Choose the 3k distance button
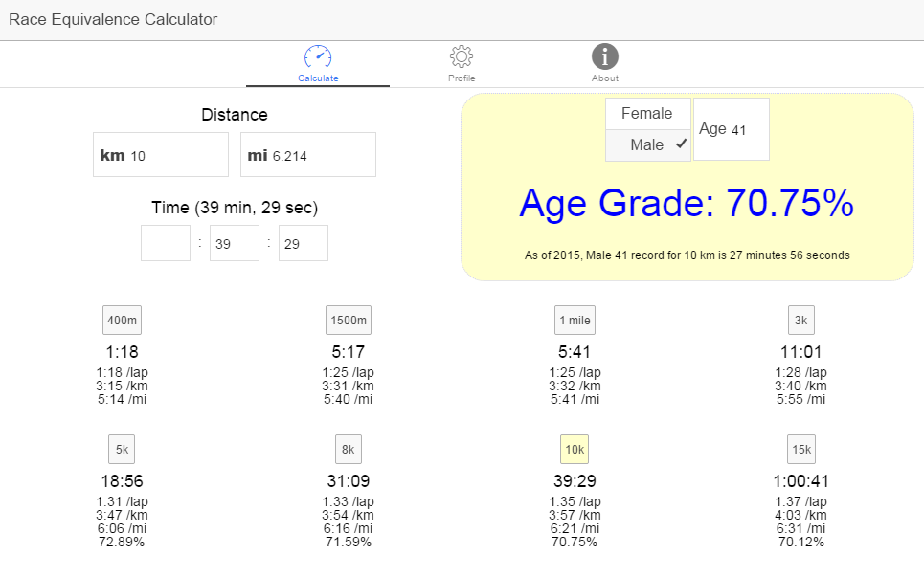The width and height of the screenshot is (924, 577). pos(800,321)
